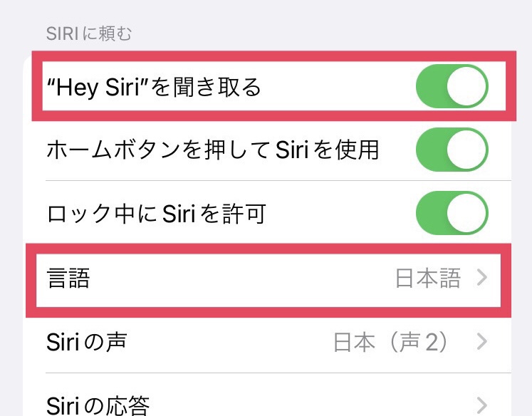
Task: Select the 日本語 language value
Action: (429, 279)
